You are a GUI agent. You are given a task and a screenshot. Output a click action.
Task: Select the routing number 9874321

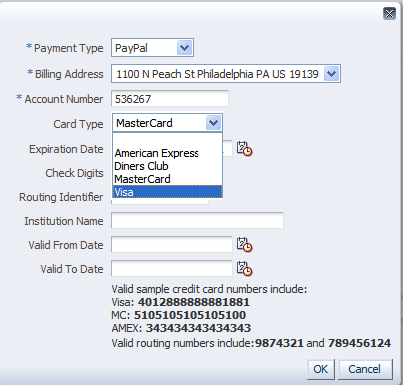click(x=279, y=343)
